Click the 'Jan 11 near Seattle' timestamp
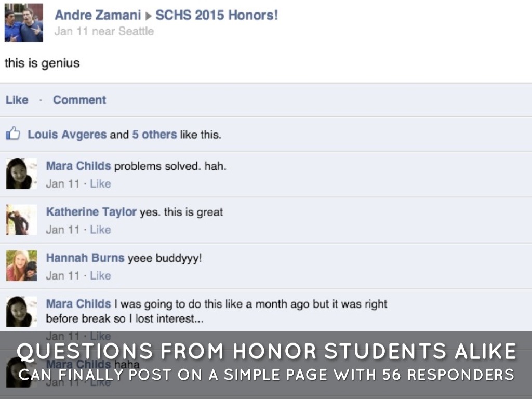 tap(104, 31)
